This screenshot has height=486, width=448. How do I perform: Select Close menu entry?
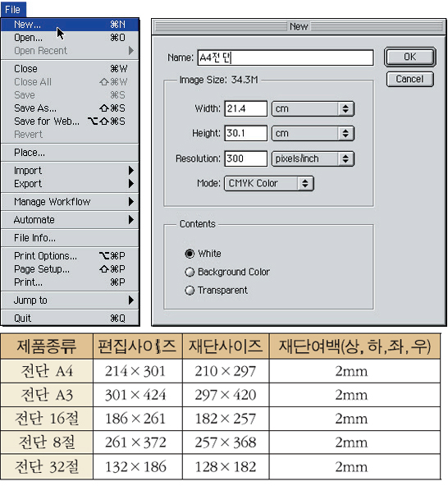coord(70,68)
